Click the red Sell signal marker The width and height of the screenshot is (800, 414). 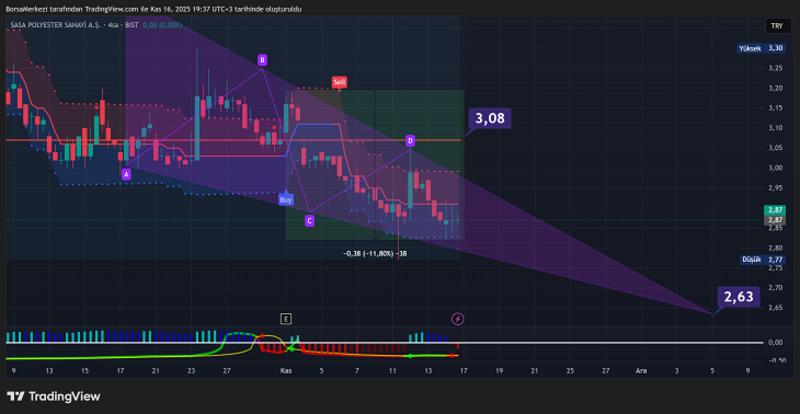(x=340, y=80)
